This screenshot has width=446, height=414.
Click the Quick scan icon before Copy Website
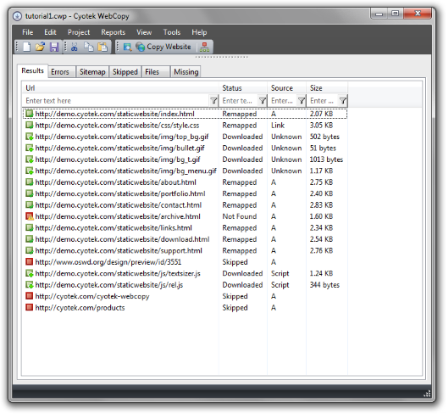coord(127,47)
